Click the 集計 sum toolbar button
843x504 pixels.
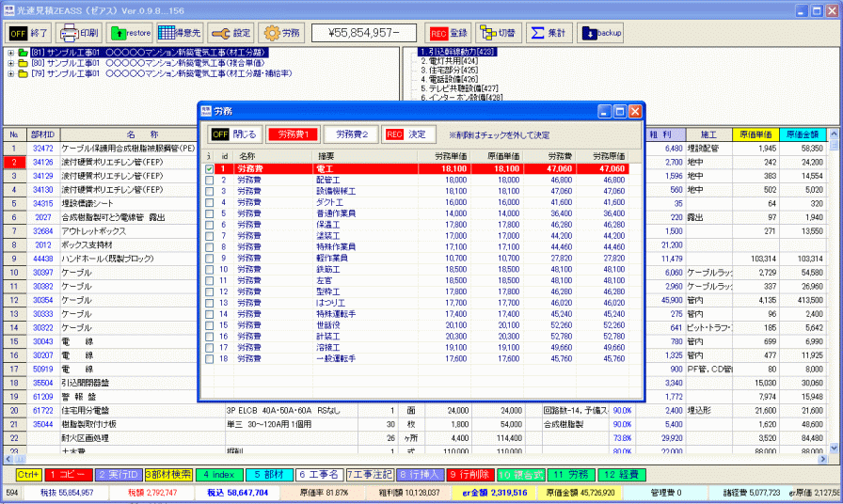(x=549, y=33)
